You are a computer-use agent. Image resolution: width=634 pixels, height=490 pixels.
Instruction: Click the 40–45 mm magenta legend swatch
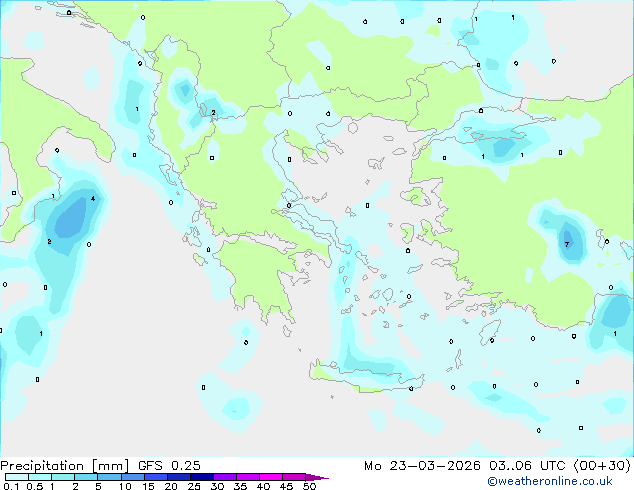(x=271, y=477)
